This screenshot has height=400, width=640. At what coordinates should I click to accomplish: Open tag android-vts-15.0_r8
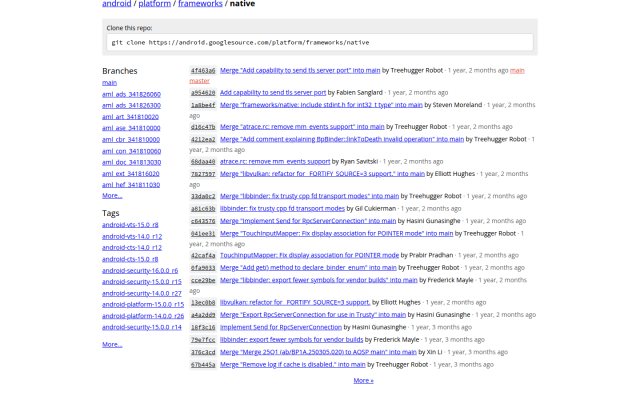coord(130,225)
